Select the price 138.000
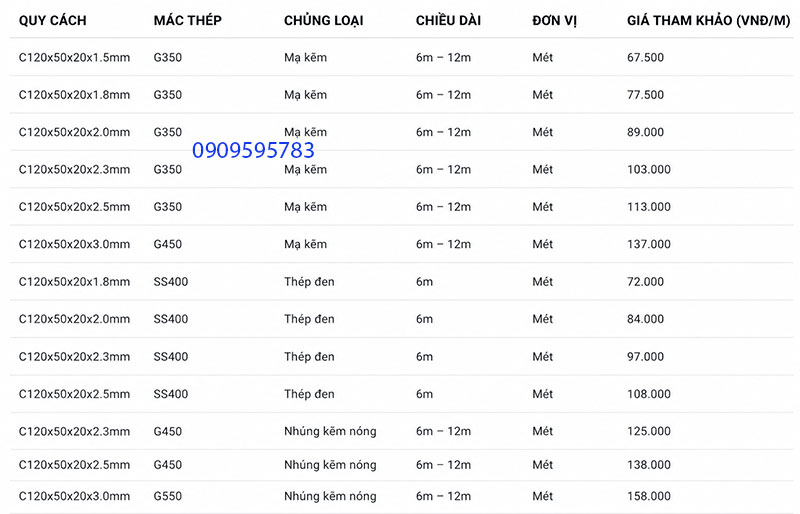Viewport: 800px width, 514px height. click(x=648, y=464)
